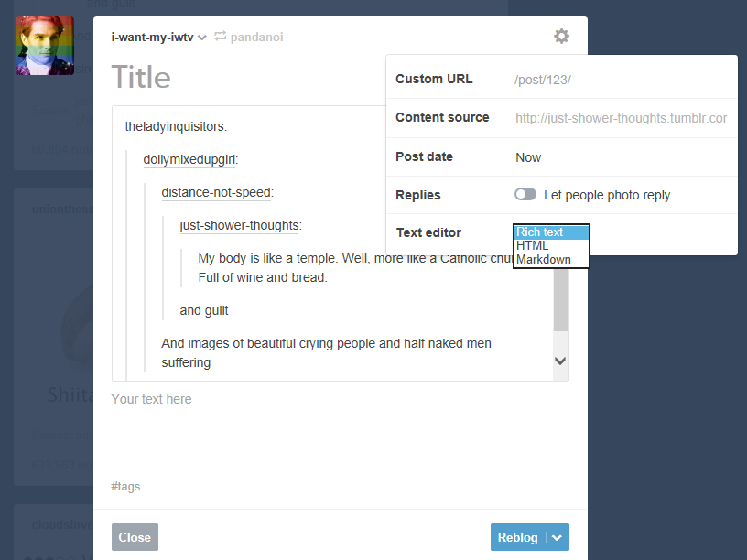Open dollymixedupgirl blog link
Viewport: 747px width, 560px height.
[x=189, y=159]
